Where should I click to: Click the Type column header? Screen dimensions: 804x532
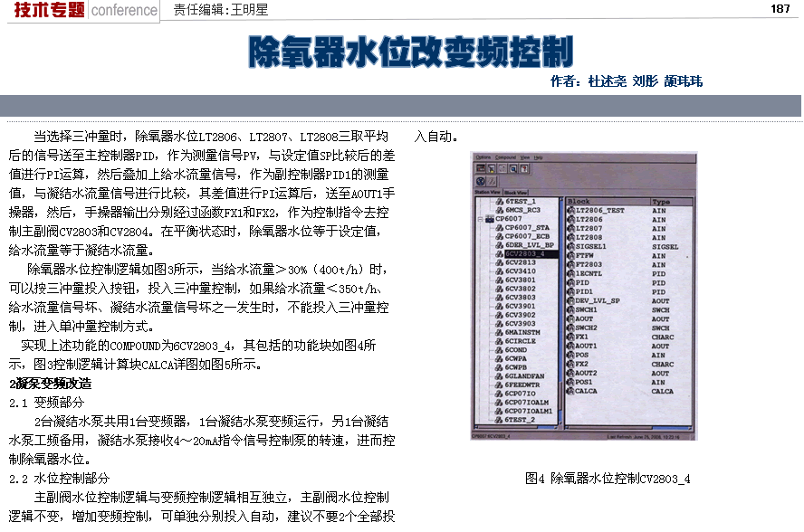click(661, 201)
